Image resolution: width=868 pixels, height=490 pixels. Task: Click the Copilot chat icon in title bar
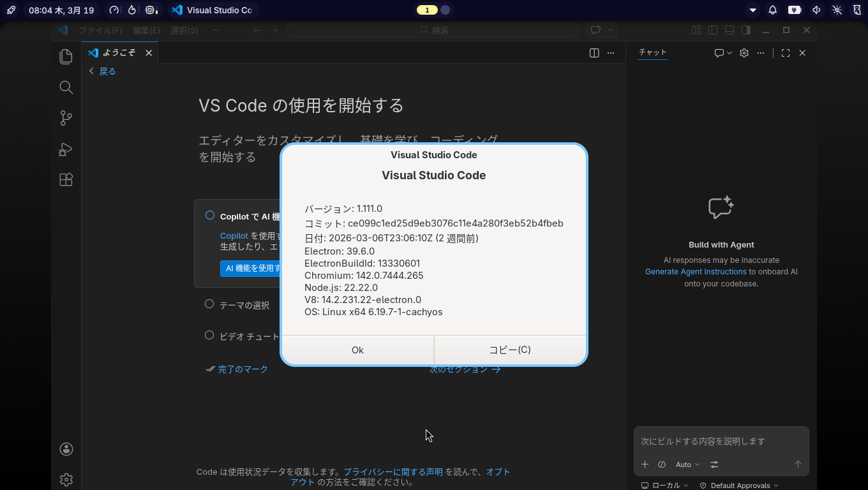(x=596, y=30)
